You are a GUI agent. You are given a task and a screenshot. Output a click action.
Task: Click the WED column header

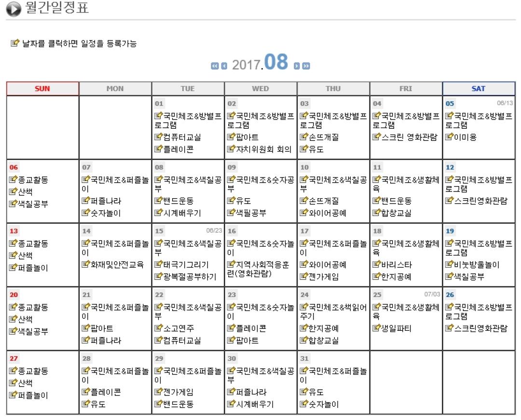point(260,89)
